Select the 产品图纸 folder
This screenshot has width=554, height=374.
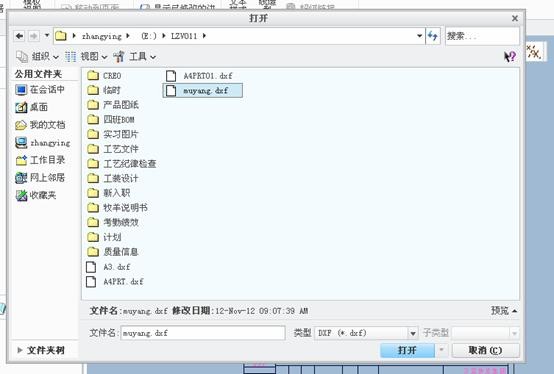click(x=113, y=105)
